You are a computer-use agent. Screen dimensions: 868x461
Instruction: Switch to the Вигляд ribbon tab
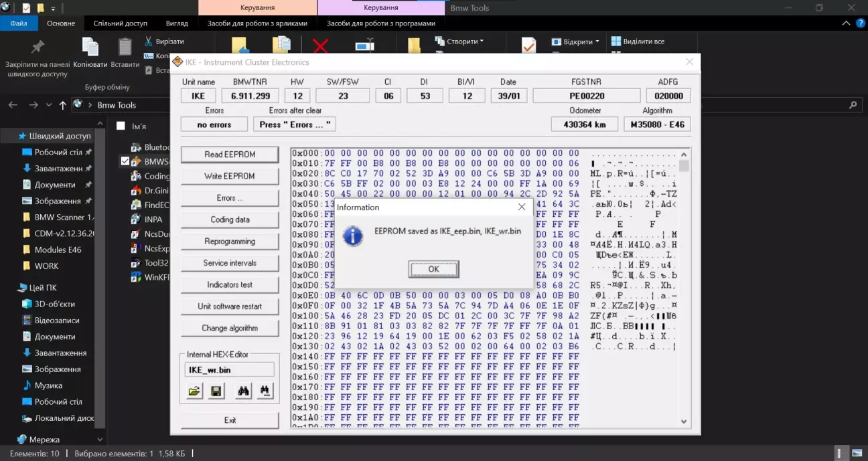coord(177,23)
